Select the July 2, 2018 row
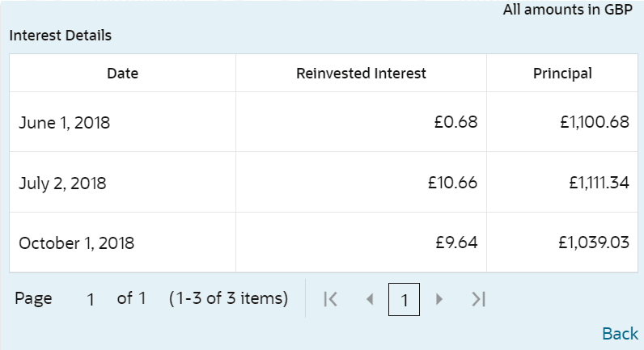Viewport: 644px width, 350px height. 63,183
